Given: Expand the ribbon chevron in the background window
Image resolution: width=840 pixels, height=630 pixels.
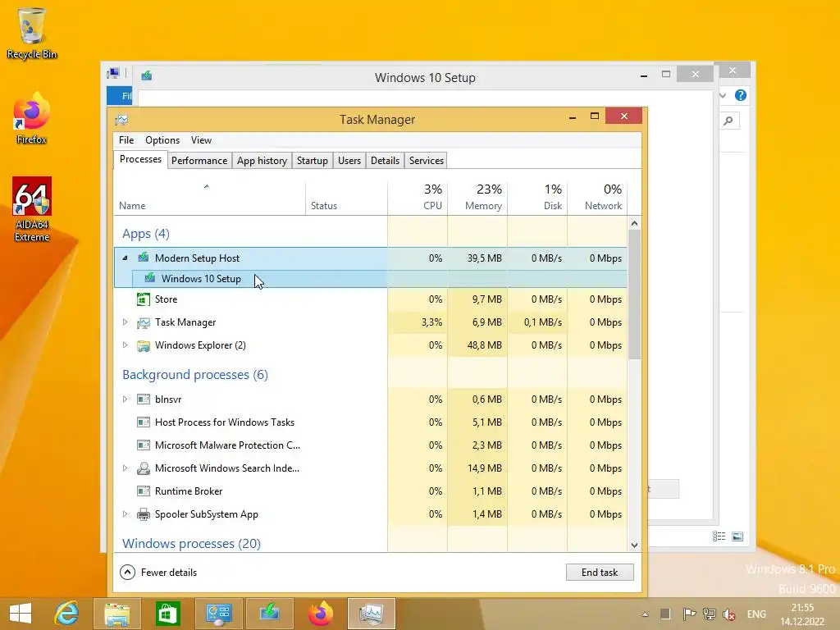Looking at the screenshot, I should [723, 95].
